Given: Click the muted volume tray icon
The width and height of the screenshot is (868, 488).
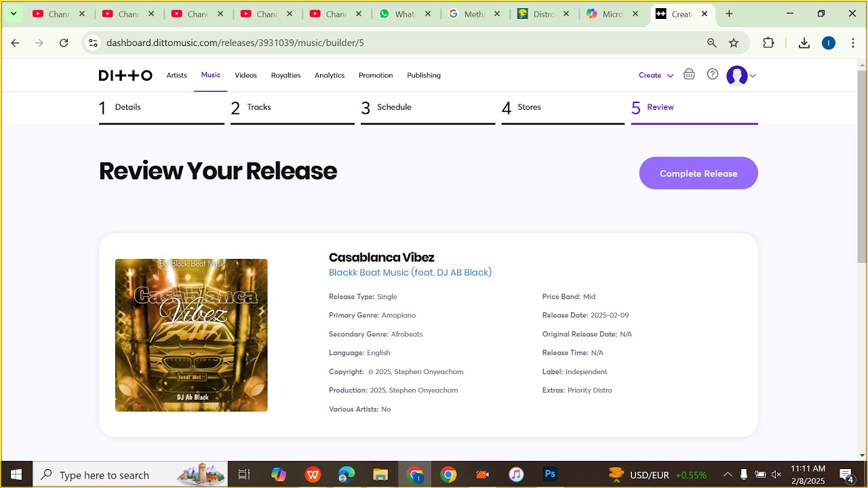Looking at the screenshot, I should click(776, 474).
